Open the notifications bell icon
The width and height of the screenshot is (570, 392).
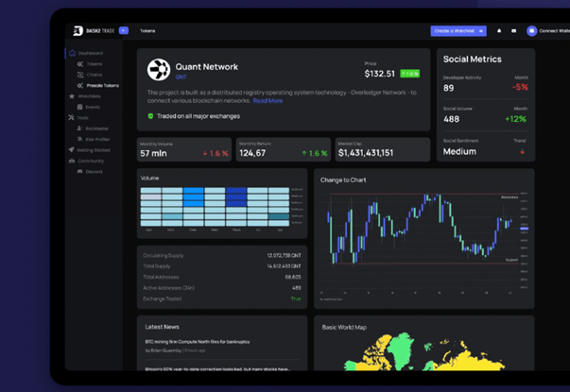pos(499,31)
